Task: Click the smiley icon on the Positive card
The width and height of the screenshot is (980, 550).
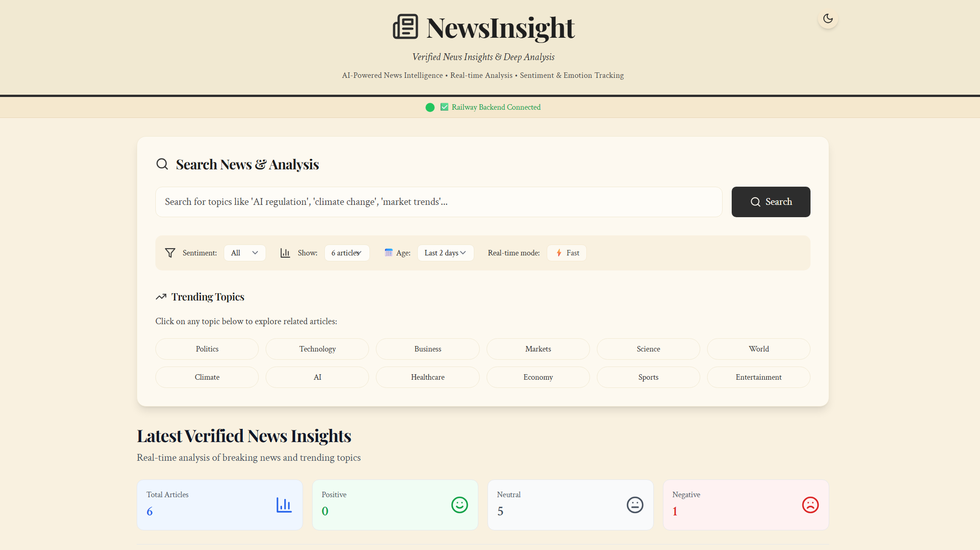Action: pos(460,504)
